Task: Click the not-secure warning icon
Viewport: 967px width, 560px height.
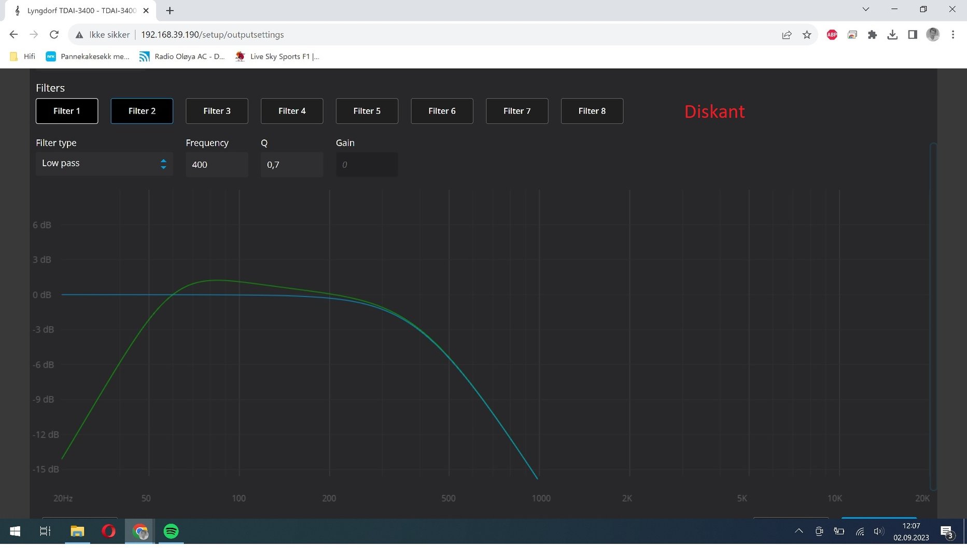Action: point(79,35)
